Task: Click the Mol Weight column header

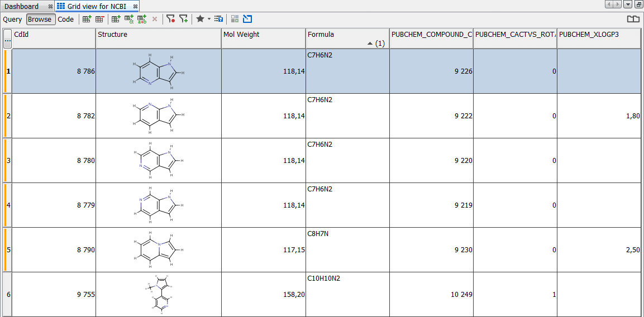Action: click(x=263, y=35)
